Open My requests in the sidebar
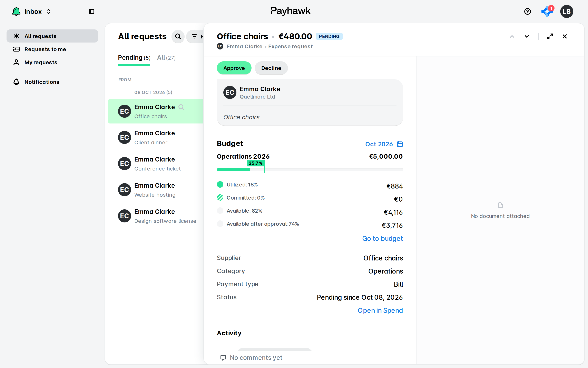 tap(52, 62)
